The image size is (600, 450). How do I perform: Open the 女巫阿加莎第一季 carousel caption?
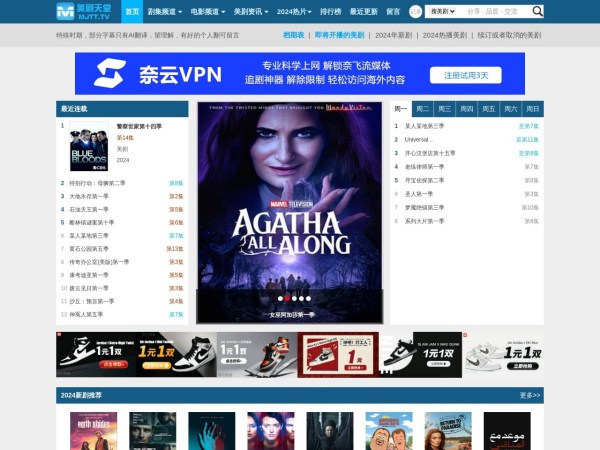(292, 315)
